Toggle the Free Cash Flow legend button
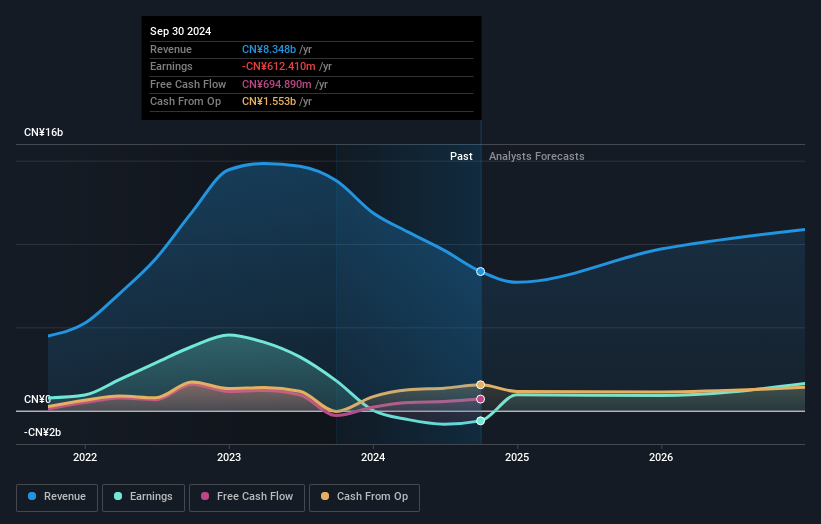This screenshot has height=524, width=821. click(x=247, y=497)
